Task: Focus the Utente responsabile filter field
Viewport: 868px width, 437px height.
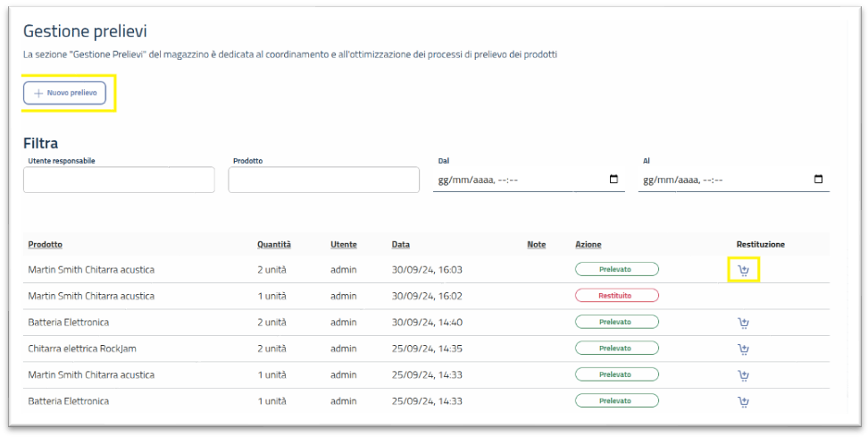Action: pyautogui.click(x=119, y=180)
